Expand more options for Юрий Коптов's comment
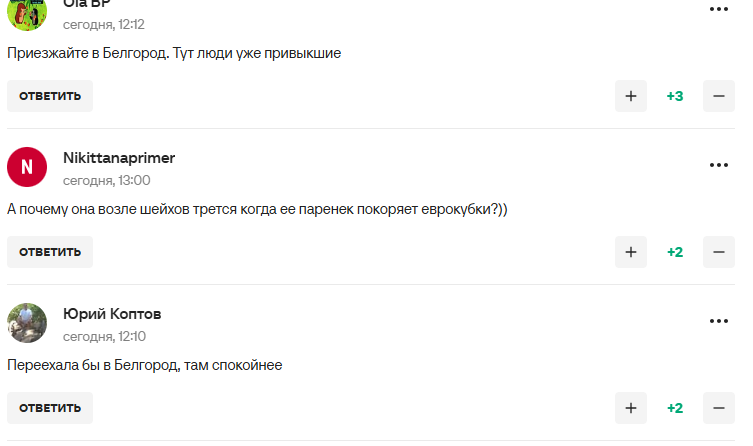The image size is (753, 446). click(719, 321)
